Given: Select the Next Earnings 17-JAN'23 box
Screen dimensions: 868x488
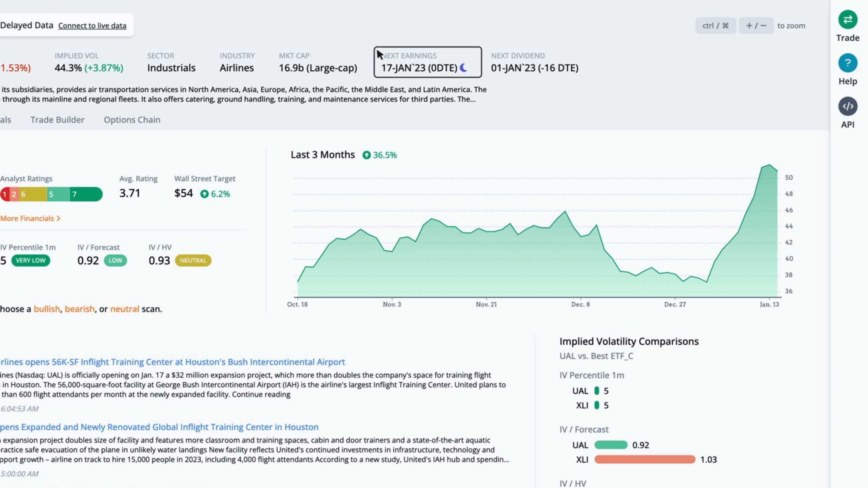Looking at the screenshot, I should coord(427,62).
